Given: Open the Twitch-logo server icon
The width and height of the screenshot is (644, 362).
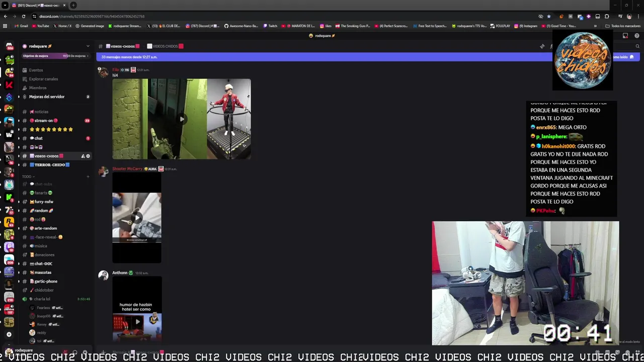Looking at the screenshot, I should point(9,246).
